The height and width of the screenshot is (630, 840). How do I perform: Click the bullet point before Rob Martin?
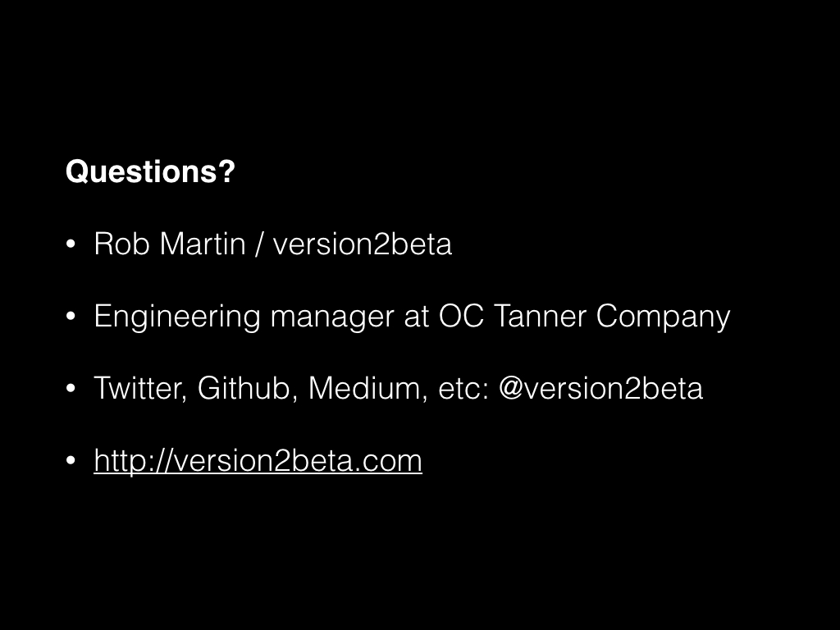tap(71, 244)
